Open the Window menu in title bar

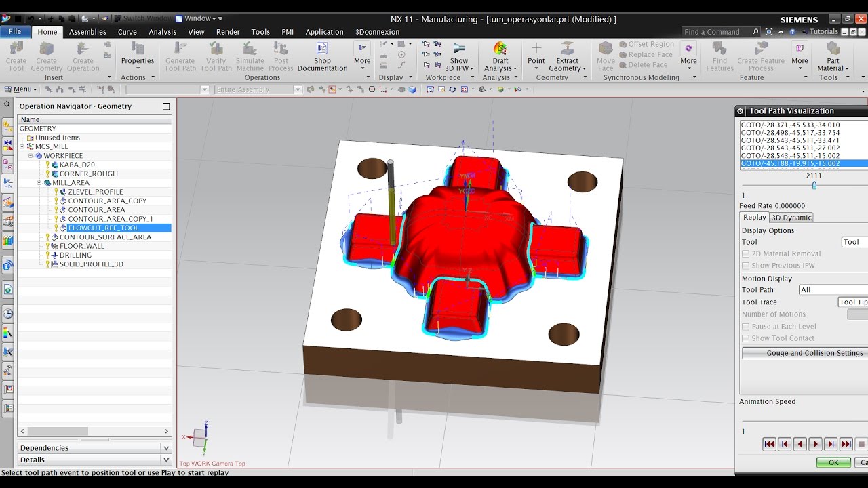(x=199, y=18)
